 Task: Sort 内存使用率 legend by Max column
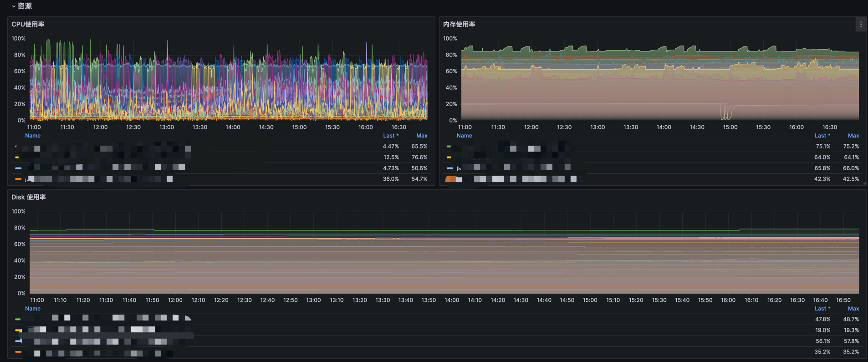(853, 136)
